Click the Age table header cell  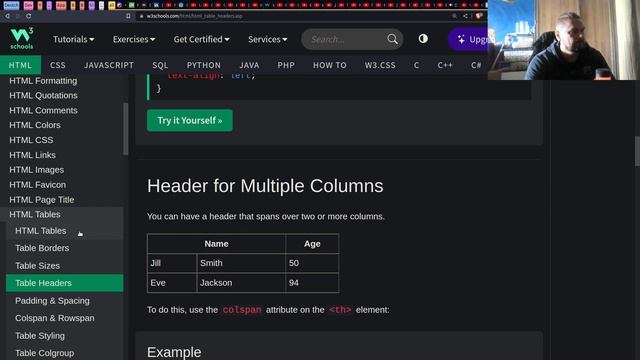tap(312, 244)
